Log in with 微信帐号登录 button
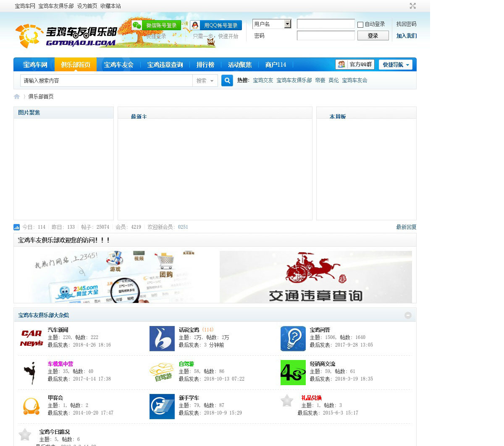This screenshot has height=446, width=504. click(156, 25)
